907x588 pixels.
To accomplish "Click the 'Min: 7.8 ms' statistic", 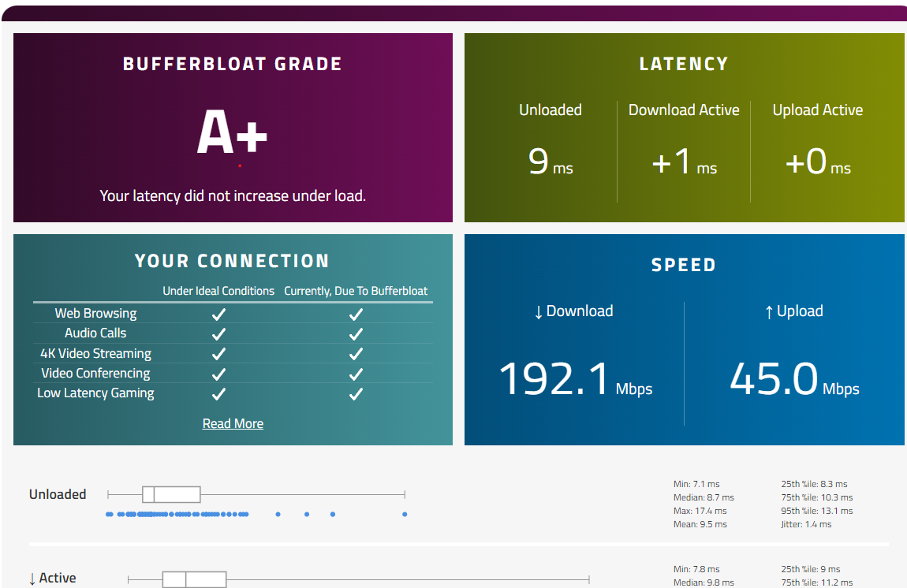I will (696, 569).
